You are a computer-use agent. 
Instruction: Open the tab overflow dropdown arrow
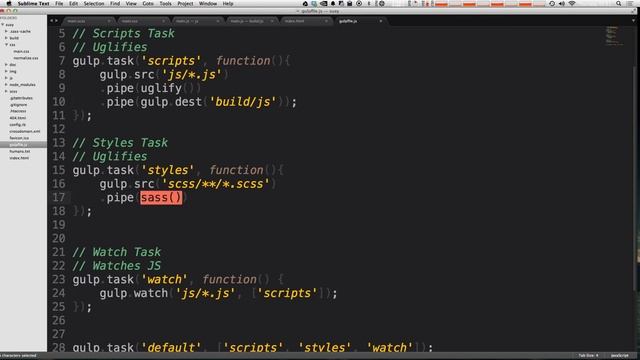[x=633, y=21]
